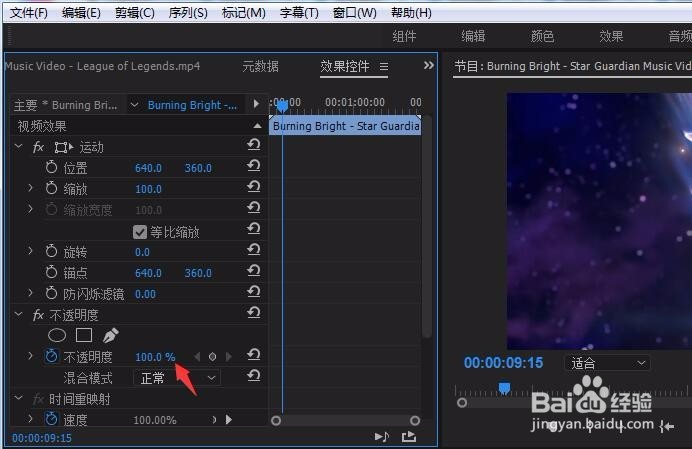Open the program monitor zoom dropdown 适合
Image resolution: width=692 pixels, height=449 pixels.
coord(608,363)
